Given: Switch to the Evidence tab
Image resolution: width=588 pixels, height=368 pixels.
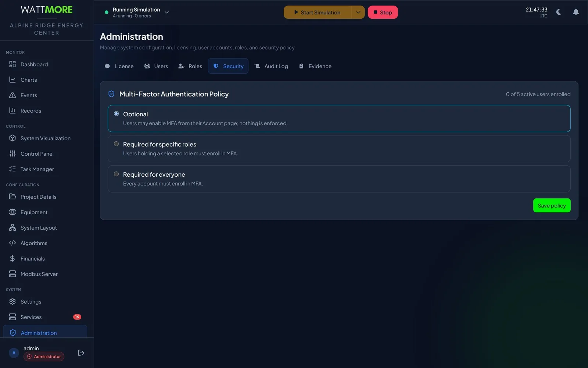Looking at the screenshot, I should point(315,66).
